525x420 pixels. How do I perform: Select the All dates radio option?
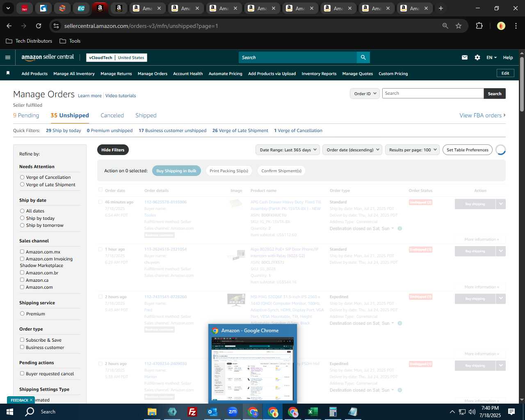pos(22,211)
